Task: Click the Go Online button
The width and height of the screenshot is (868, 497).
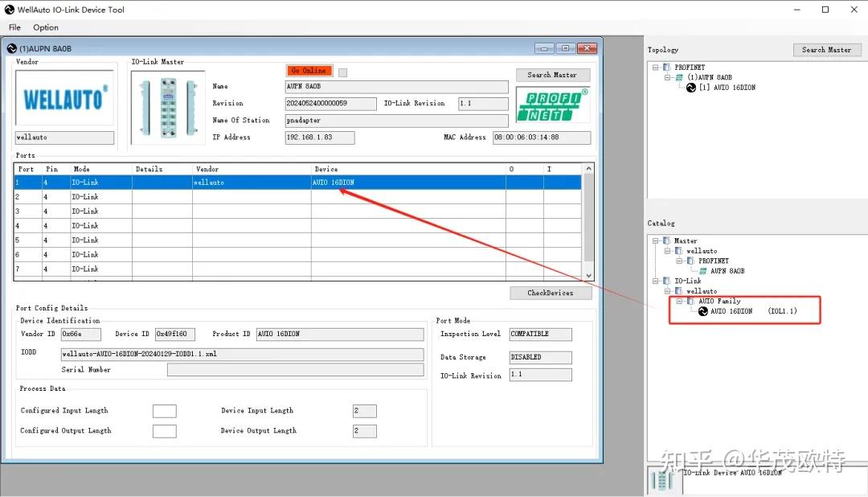Action: (309, 71)
